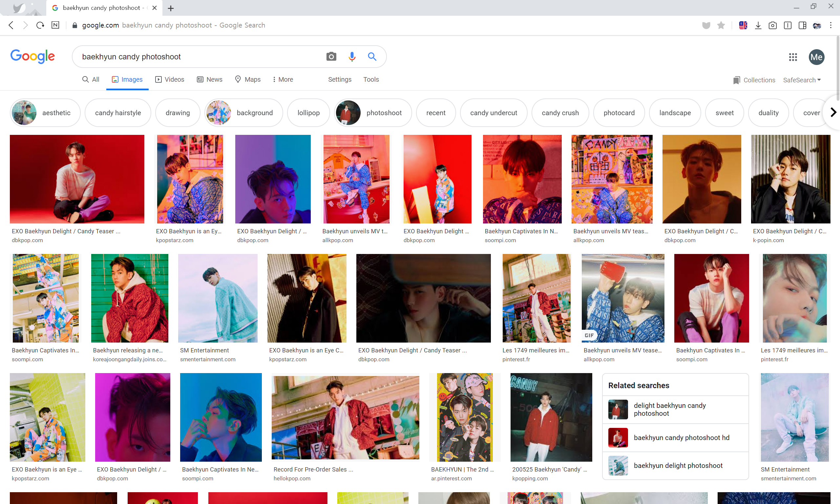Filter by the photocard chip
This screenshot has height=504, width=840.
[x=619, y=113]
